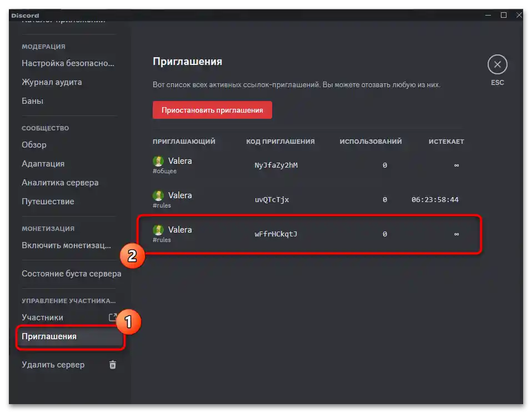Select the Путешествие menu item

[48, 202]
